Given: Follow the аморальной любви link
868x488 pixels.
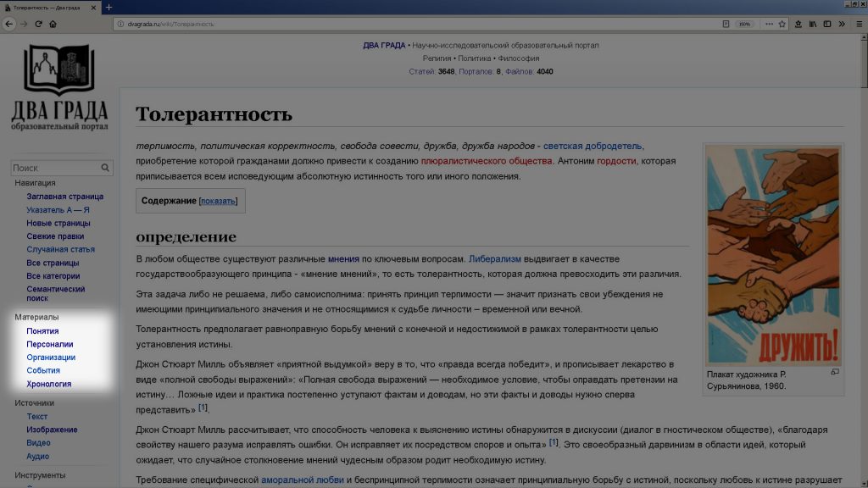Looking at the screenshot, I should [303, 480].
